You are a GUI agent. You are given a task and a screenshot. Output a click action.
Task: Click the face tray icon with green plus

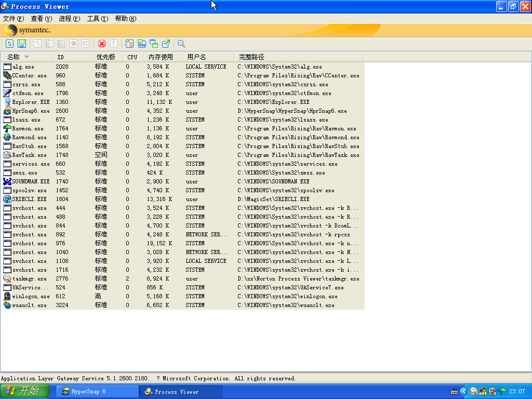pos(493,392)
